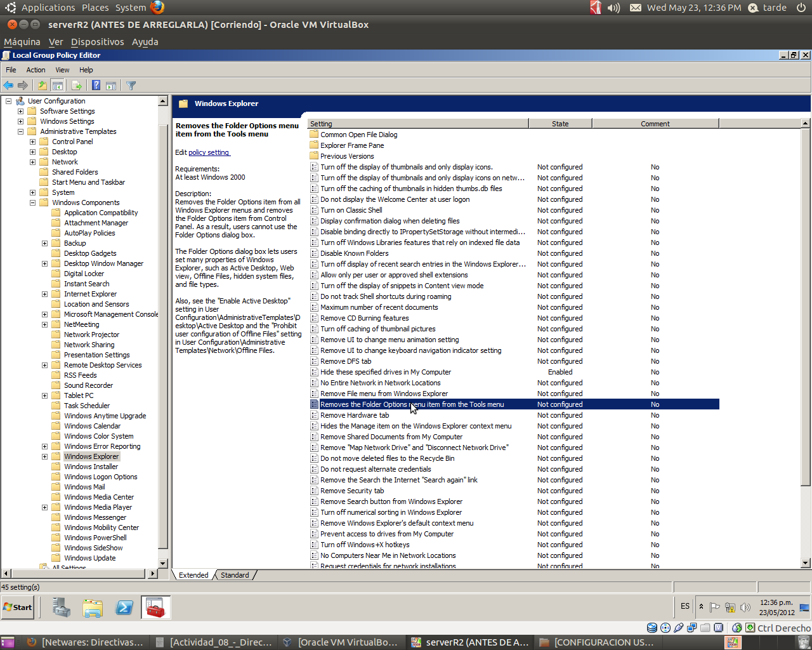Click the red toolbox taskbar button
812x650 pixels.
(155, 607)
